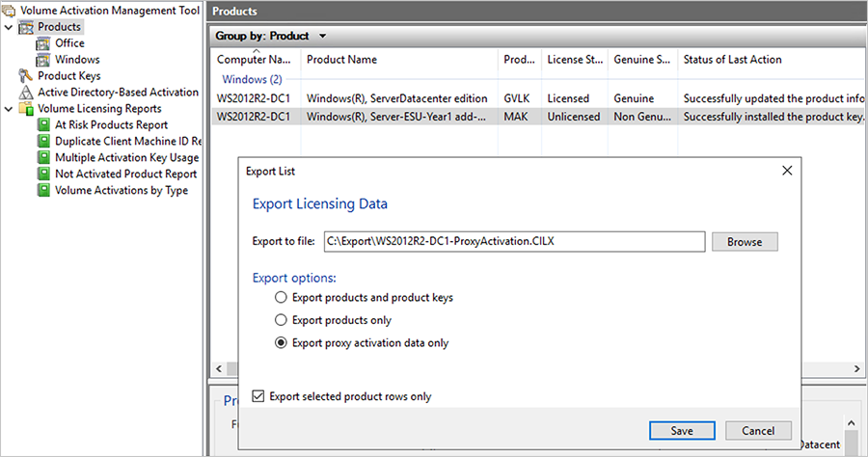The width and height of the screenshot is (868, 457).
Task: Click Status of Last Action column header
Action: click(x=732, y=60)
